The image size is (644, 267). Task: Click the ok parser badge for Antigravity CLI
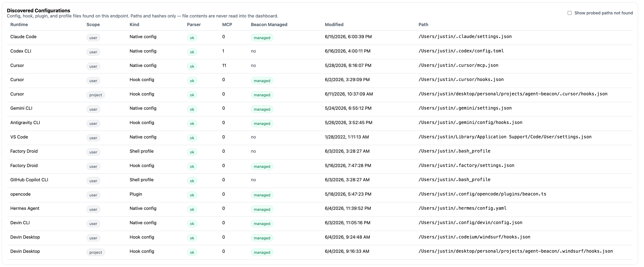(x=192, y=124)
